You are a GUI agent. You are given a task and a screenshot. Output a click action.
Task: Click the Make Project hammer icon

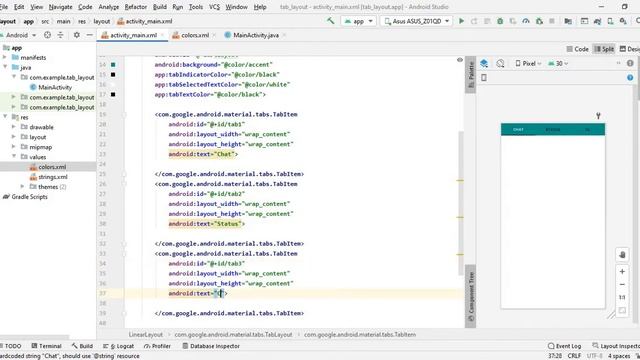[x=331, y=21]
